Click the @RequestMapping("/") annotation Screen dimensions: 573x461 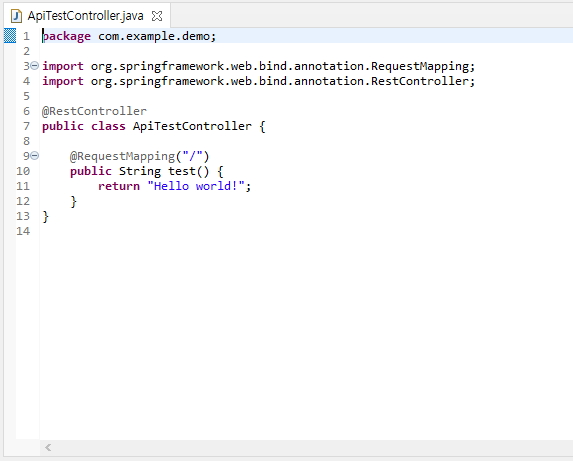coord(140,156)
